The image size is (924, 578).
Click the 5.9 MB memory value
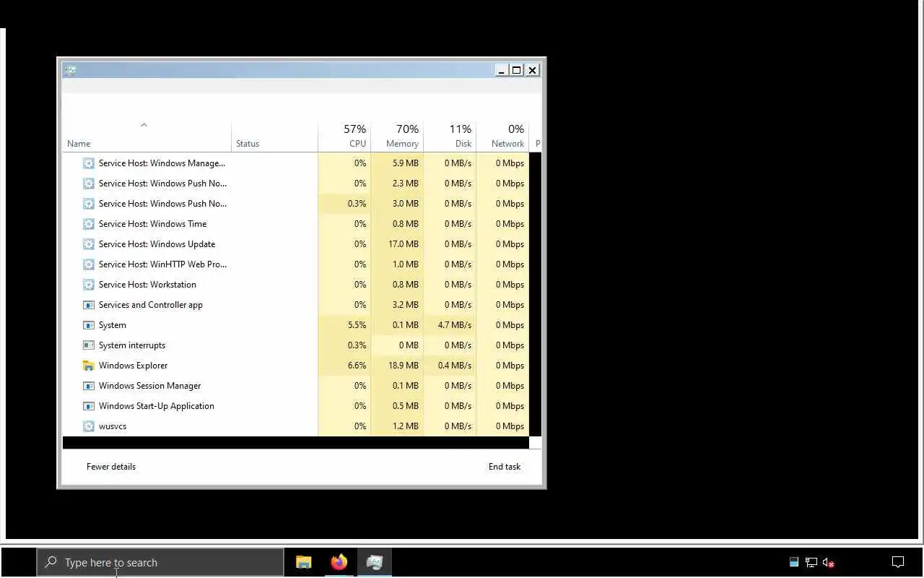point(406,163)
